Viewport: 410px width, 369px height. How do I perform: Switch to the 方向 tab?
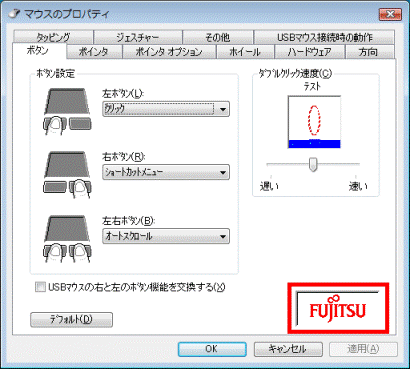click(369, 52)
